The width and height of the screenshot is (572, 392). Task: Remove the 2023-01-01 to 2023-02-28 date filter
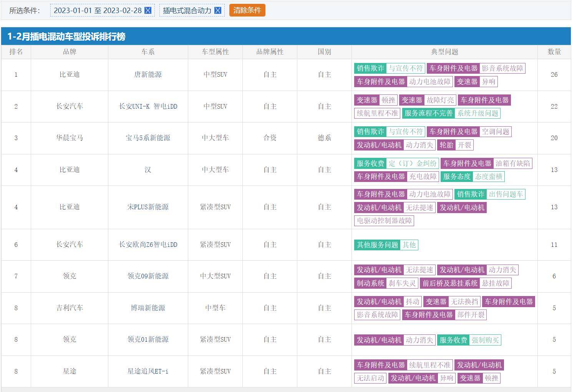coord(148,11)
